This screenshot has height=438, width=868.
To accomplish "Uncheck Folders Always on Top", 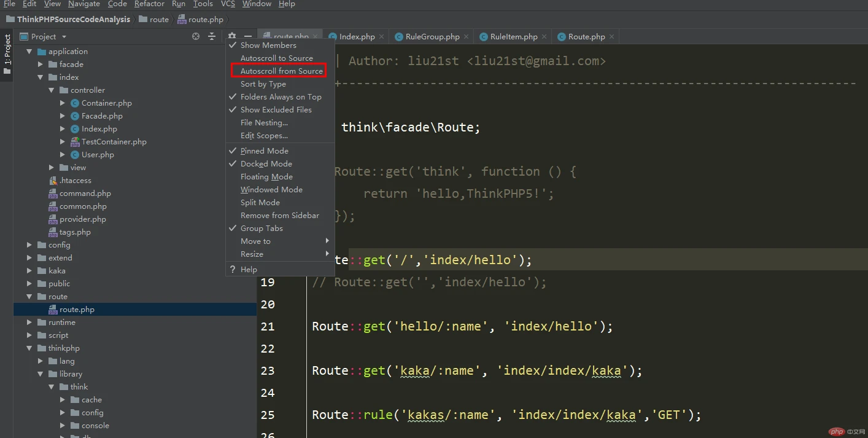I will coord(281,97).
